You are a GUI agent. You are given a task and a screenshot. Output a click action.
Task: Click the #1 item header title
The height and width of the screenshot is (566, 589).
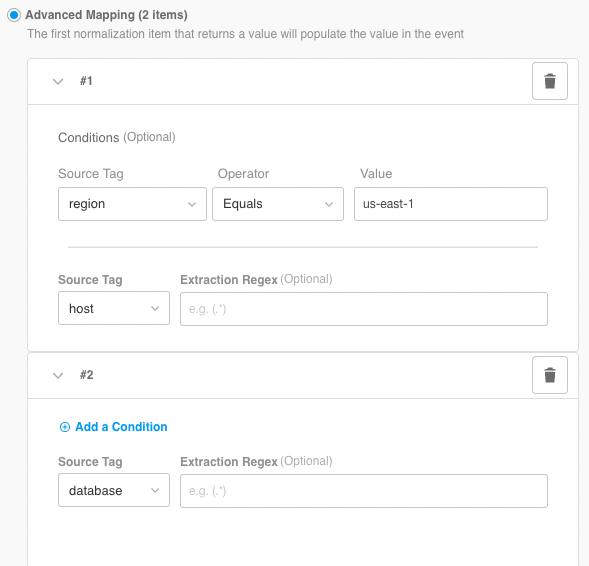click(x=86, y=81)
